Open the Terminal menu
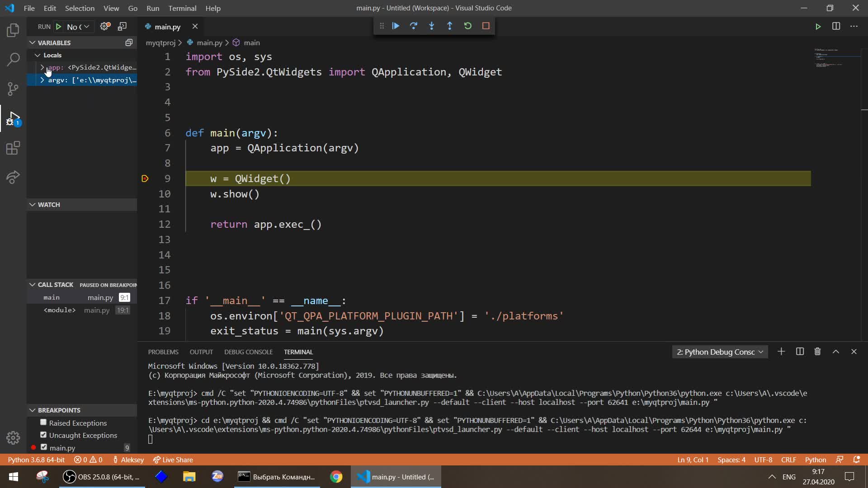 182,8
